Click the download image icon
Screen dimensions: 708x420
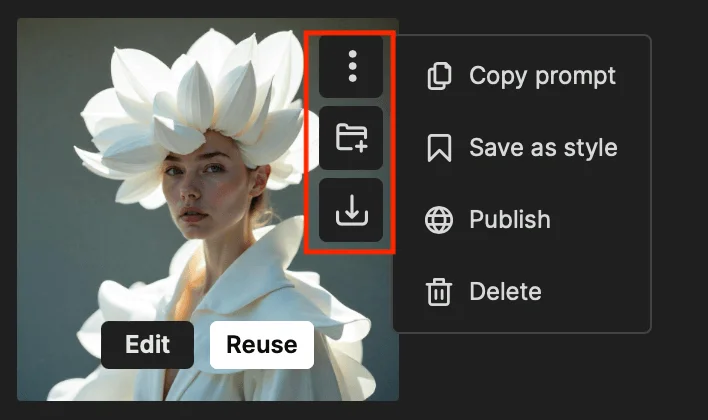[x=351, y=210]
